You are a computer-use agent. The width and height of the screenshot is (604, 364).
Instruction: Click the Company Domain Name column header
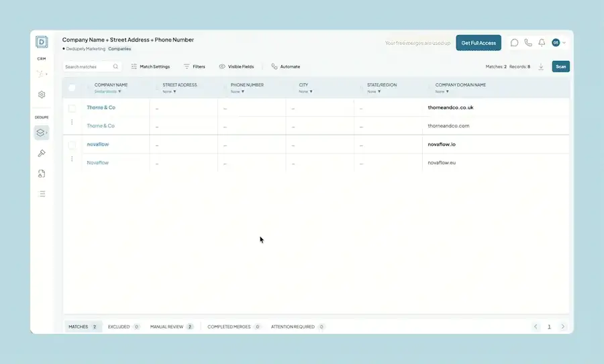(460, 85)
